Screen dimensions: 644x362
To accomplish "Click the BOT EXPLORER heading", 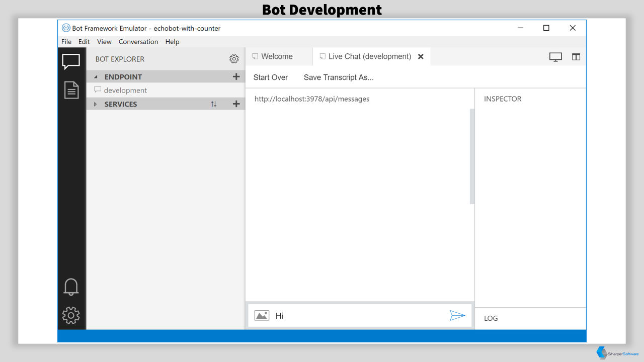I will 120,59.
